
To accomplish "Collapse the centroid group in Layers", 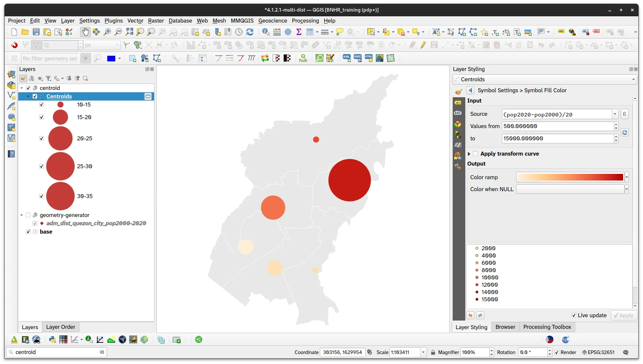I will [x=22, y=88].
